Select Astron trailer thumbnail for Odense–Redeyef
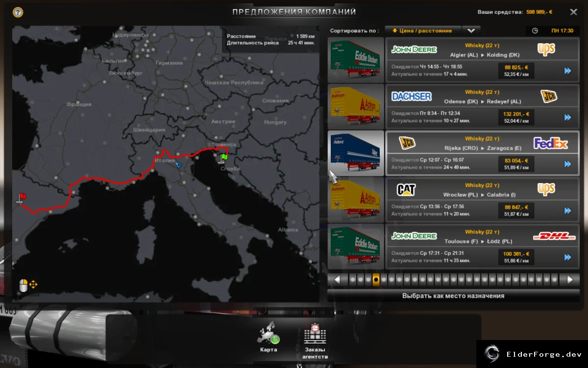 (356, 106)
